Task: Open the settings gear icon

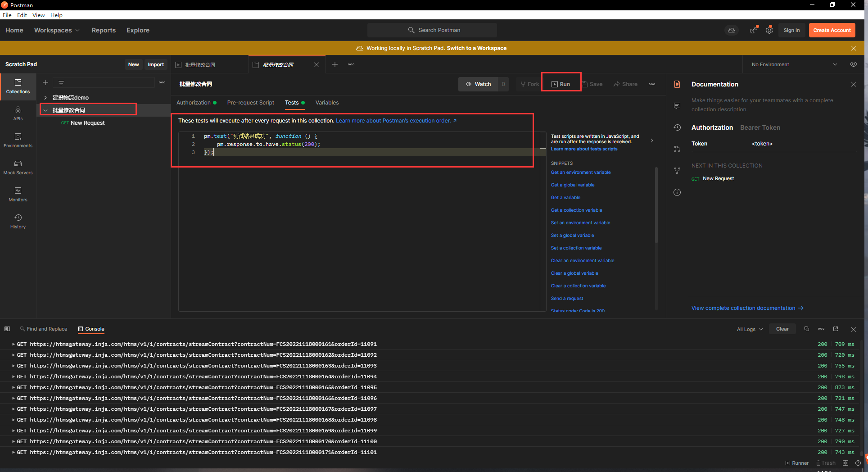Action: 769,30
